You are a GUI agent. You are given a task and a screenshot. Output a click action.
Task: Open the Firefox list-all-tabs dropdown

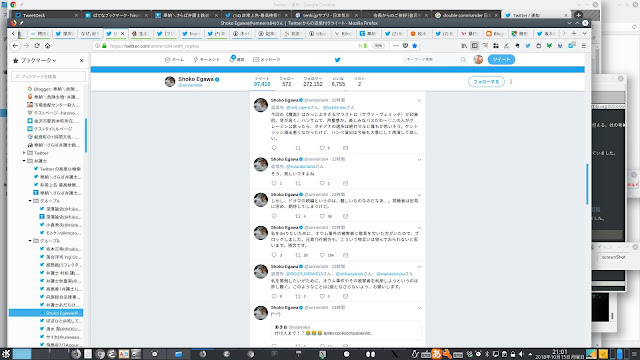(584, 33)
